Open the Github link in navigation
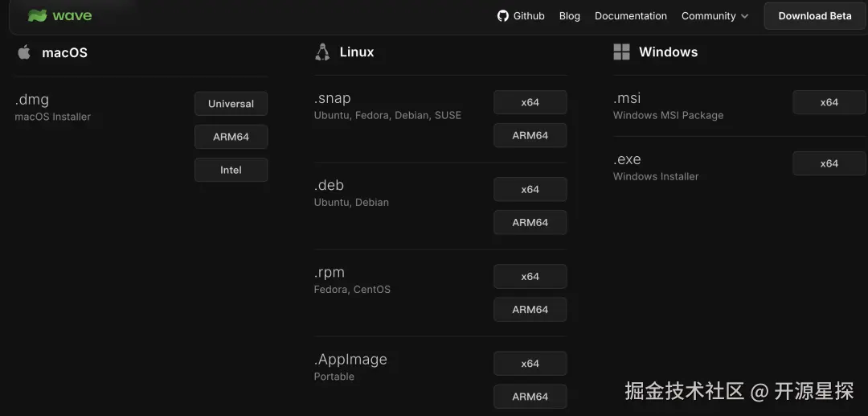 pyautogui.click(x=529, y=16)
